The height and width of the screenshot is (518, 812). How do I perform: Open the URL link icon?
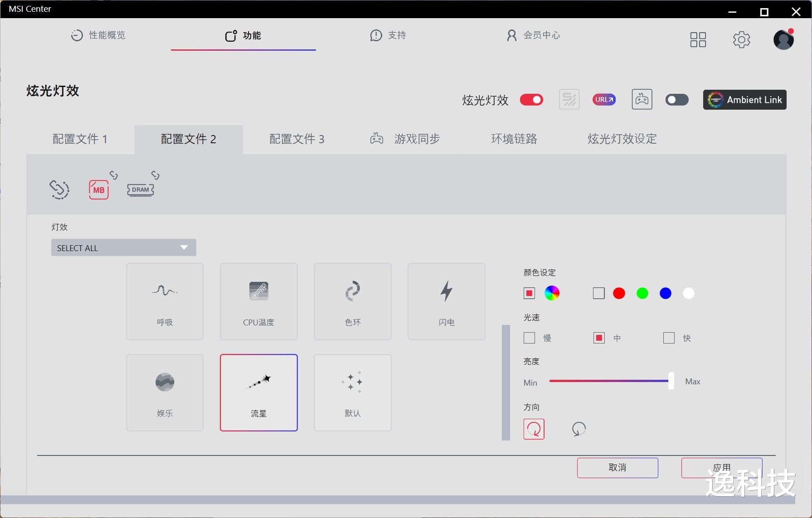[604, 100]
